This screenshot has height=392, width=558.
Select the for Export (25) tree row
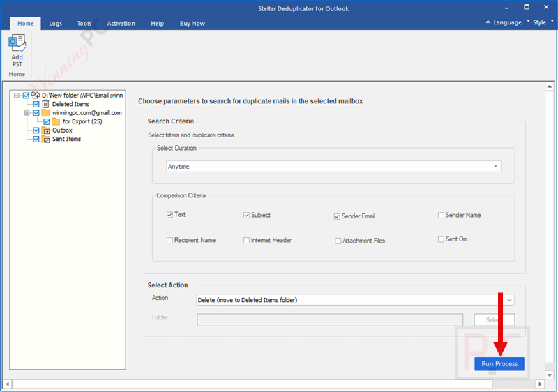pyautogui.click(x=82, y=121)
